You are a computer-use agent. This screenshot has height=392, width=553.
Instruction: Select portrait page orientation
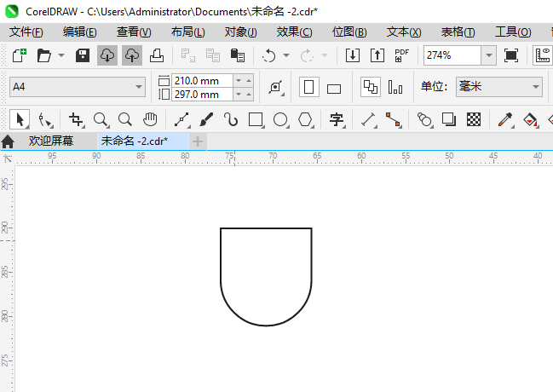coord(309,87)
